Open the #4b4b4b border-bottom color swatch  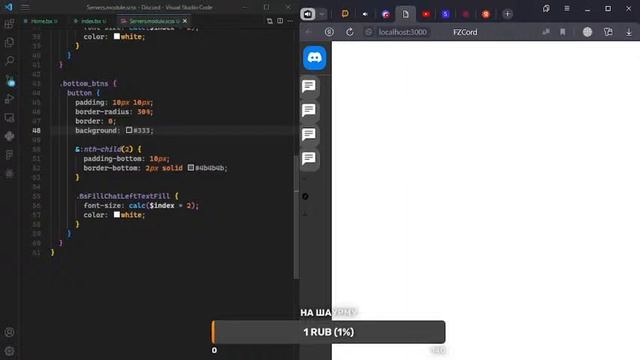pyautogui.click(x=191, y=168)
